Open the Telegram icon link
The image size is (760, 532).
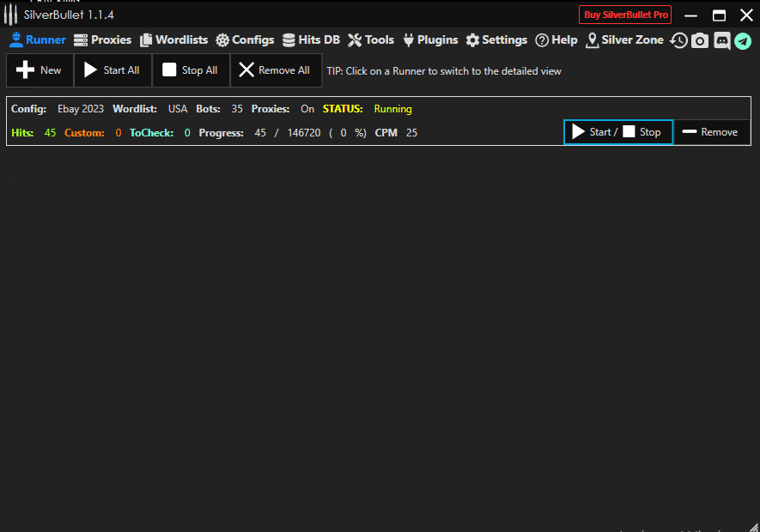743,40
